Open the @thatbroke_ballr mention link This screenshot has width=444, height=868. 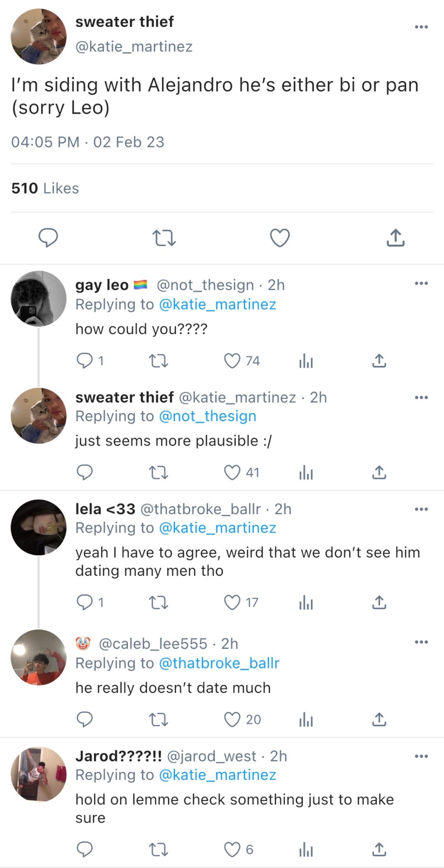[x=219, y=663]
